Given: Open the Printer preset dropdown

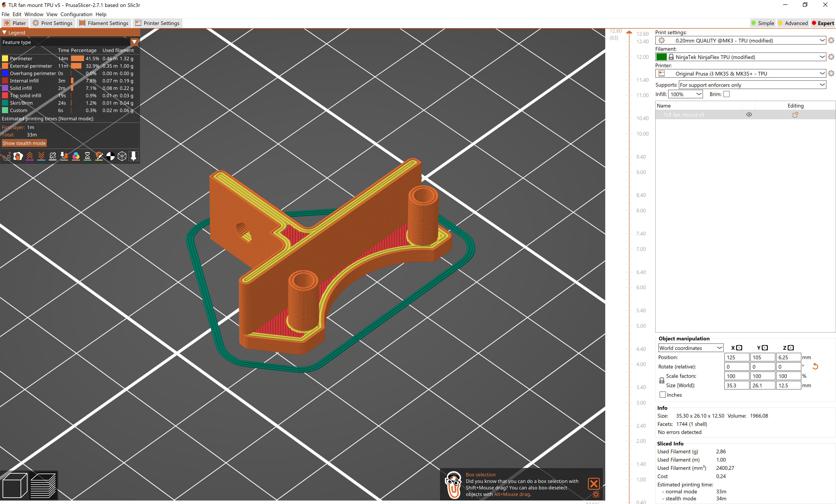Looking at the screenshot, I should (x=741, y=73).
